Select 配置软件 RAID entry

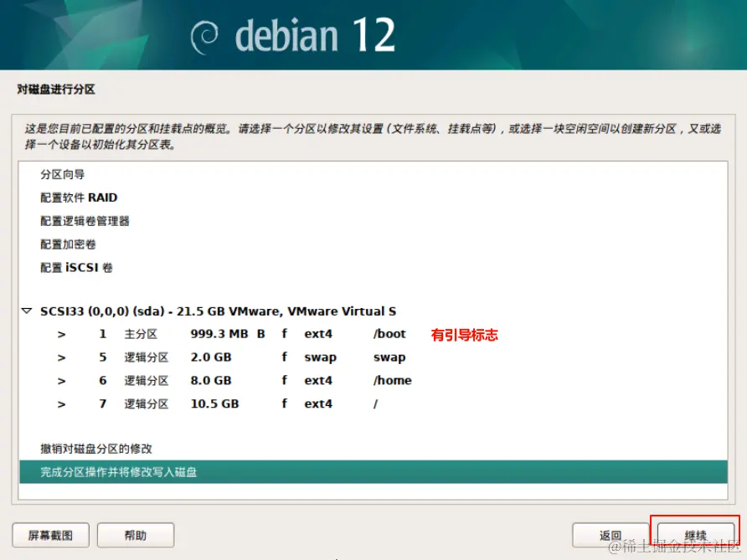pyautogui.click(x=79, y=198)
